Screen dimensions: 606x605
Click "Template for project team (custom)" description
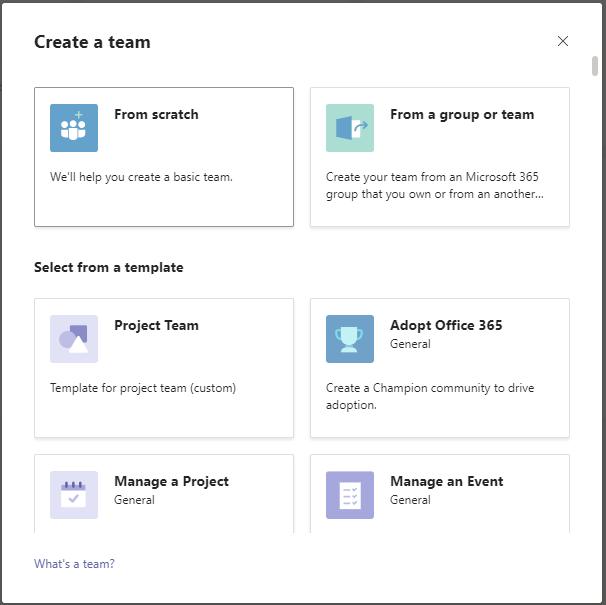point(143,388)
